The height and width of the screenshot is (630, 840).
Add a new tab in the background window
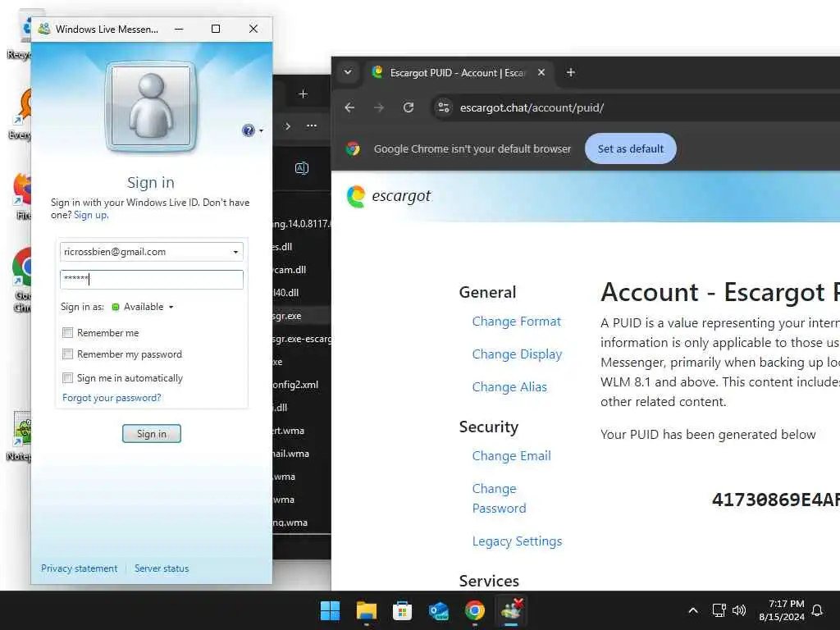point(303,94)
